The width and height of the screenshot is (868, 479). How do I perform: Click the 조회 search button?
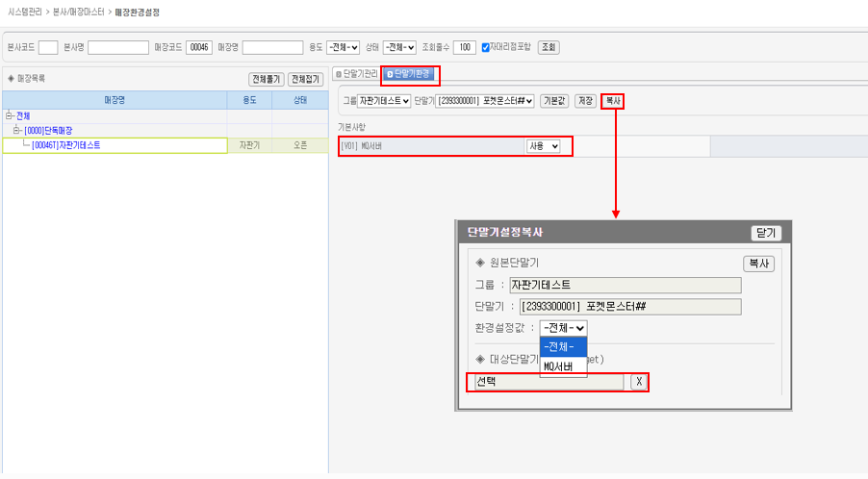coord(548,47)
